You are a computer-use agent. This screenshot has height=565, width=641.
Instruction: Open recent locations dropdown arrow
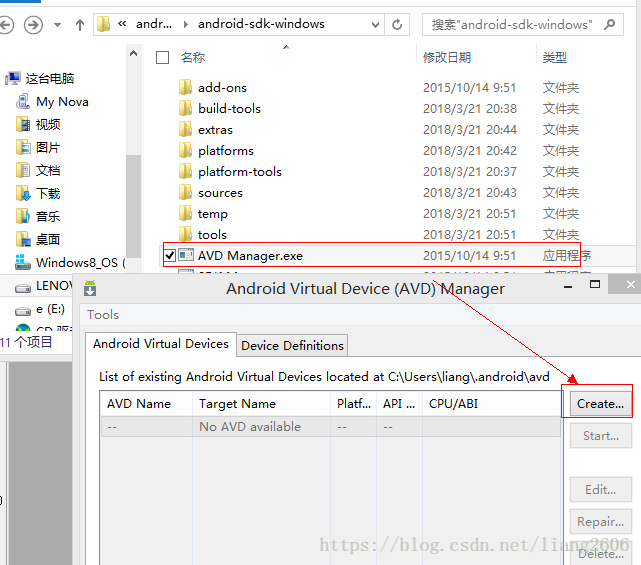[x=58, y=25]
